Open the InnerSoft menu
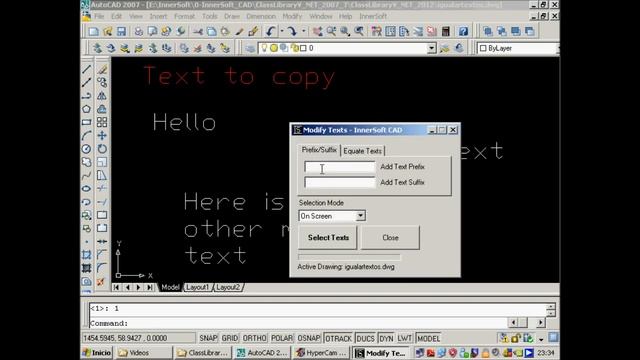The width and height of the screenshot is (640, 360). tap(373, 16)
